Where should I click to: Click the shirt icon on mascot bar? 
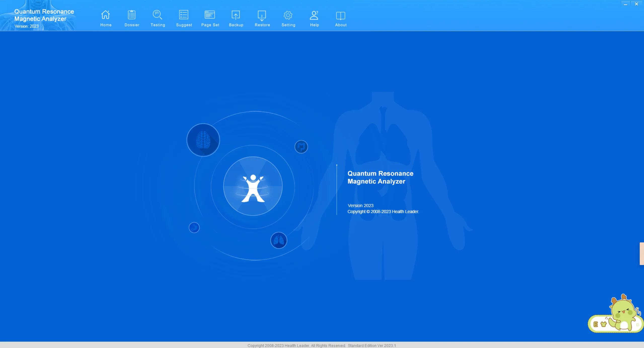click(x=603, y=324)
